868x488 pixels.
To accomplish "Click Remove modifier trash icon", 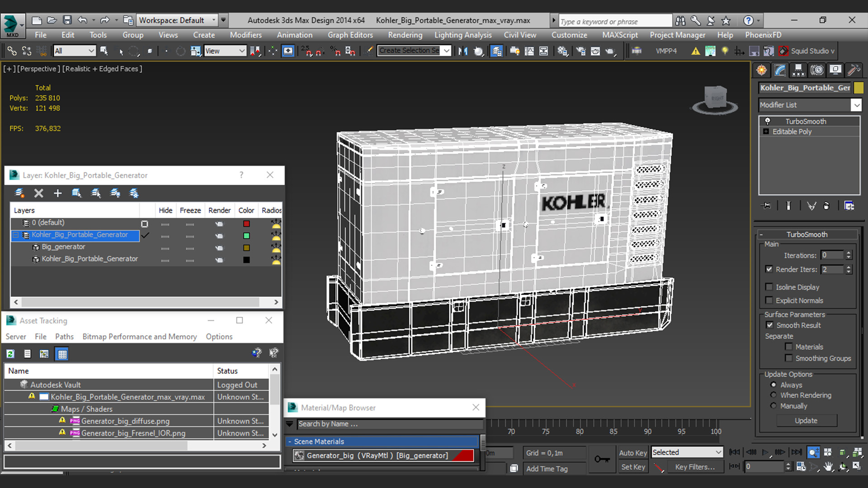I will (826, 206).
